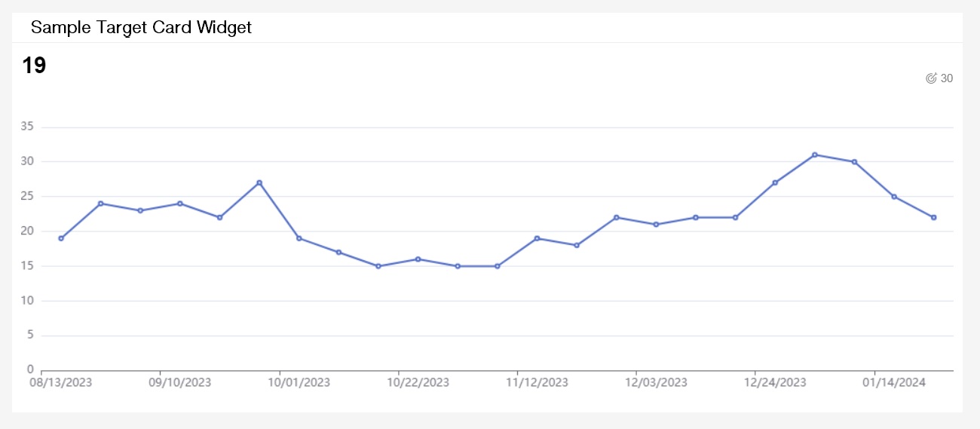Select the 12/24/2023 date label
This screenshot has height=429, width=980.
coord(775,383)
